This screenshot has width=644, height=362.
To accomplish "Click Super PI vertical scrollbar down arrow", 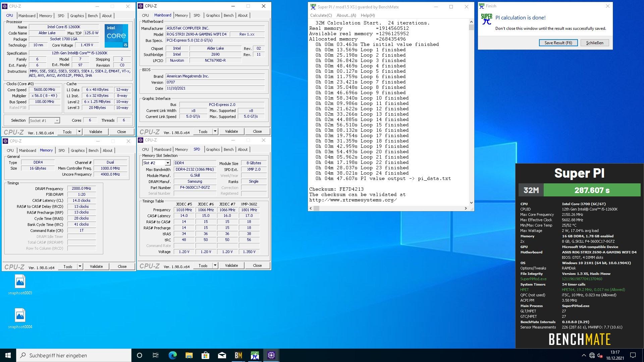I will 471,202.
